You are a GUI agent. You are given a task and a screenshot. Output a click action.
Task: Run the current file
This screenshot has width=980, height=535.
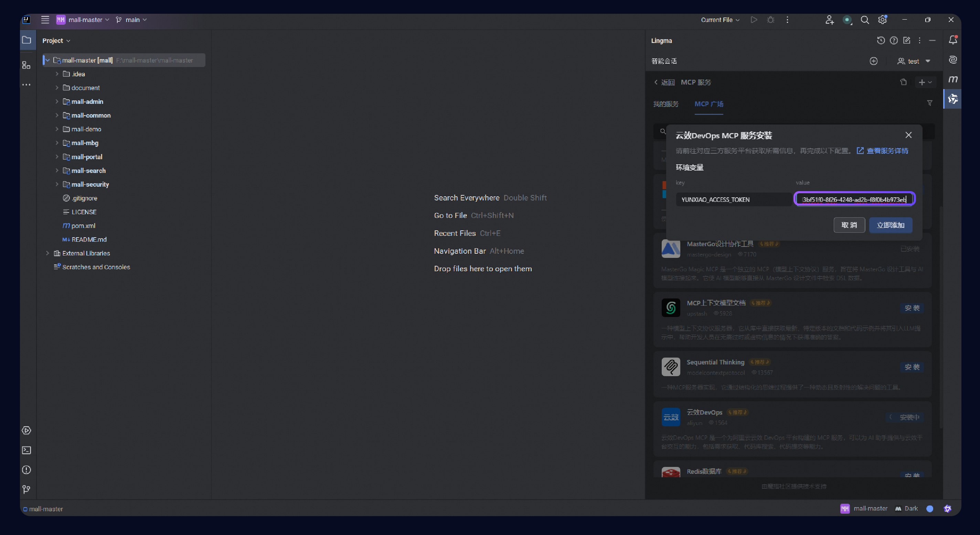(x=754, y=19)
